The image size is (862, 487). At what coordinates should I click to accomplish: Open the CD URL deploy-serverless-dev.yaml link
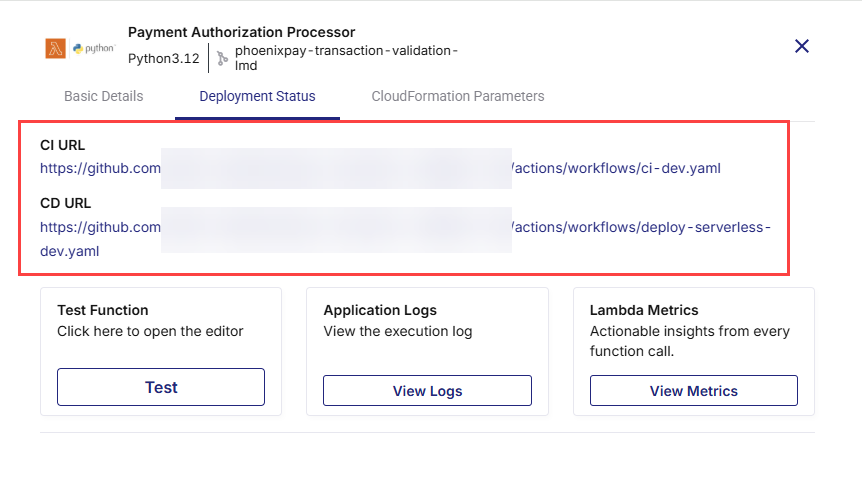(x=405, y=239)
